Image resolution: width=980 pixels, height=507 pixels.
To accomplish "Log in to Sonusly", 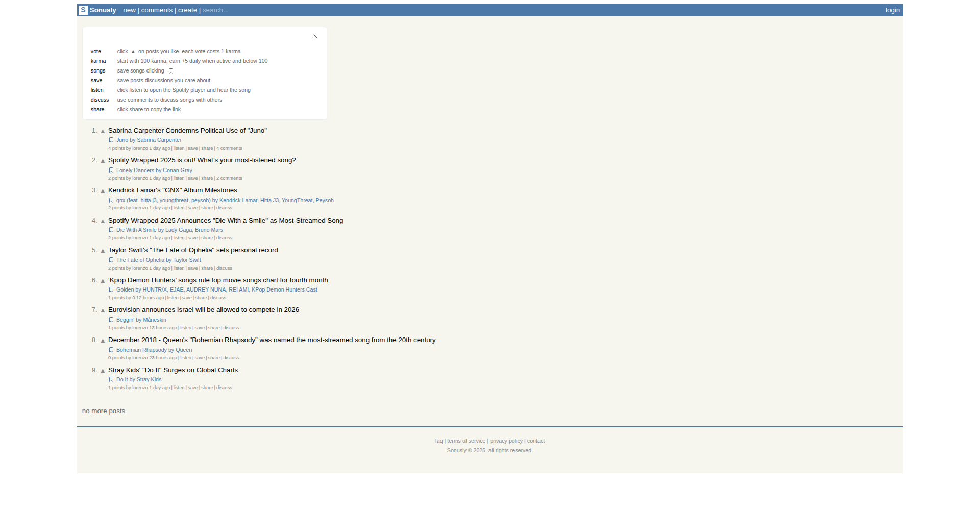I will pos(892,10).
